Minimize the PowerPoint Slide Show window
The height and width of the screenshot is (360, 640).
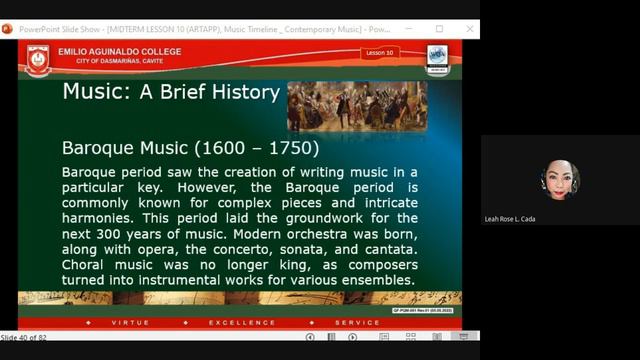click(409, 29)
